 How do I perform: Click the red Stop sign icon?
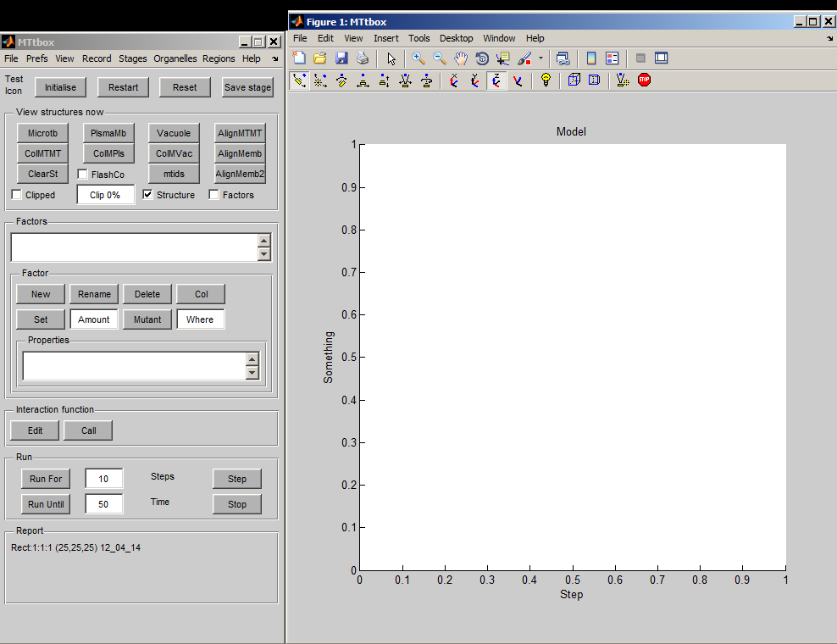coord(644,80)
